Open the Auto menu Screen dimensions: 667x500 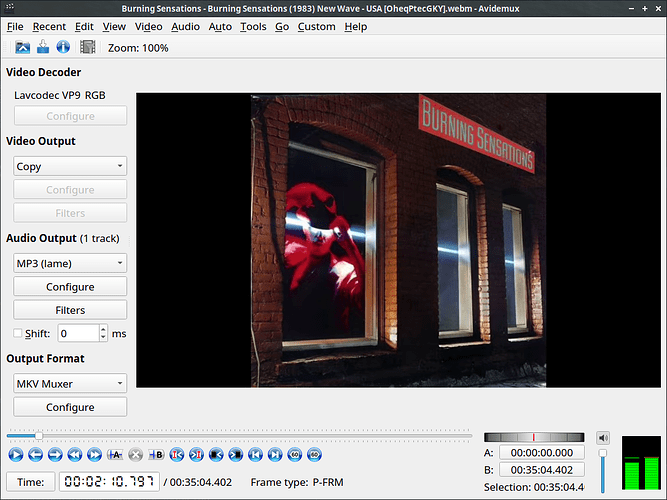(x=220, y=26)
